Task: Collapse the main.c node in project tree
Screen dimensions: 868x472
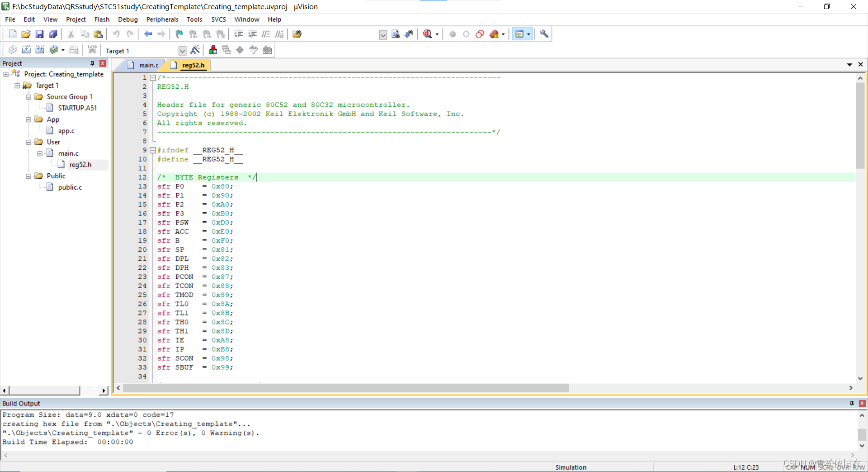Action: (x=40, y=153)
